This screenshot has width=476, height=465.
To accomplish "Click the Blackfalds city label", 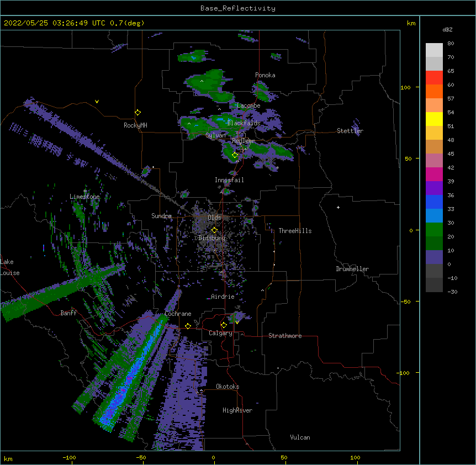I will 244,123.
